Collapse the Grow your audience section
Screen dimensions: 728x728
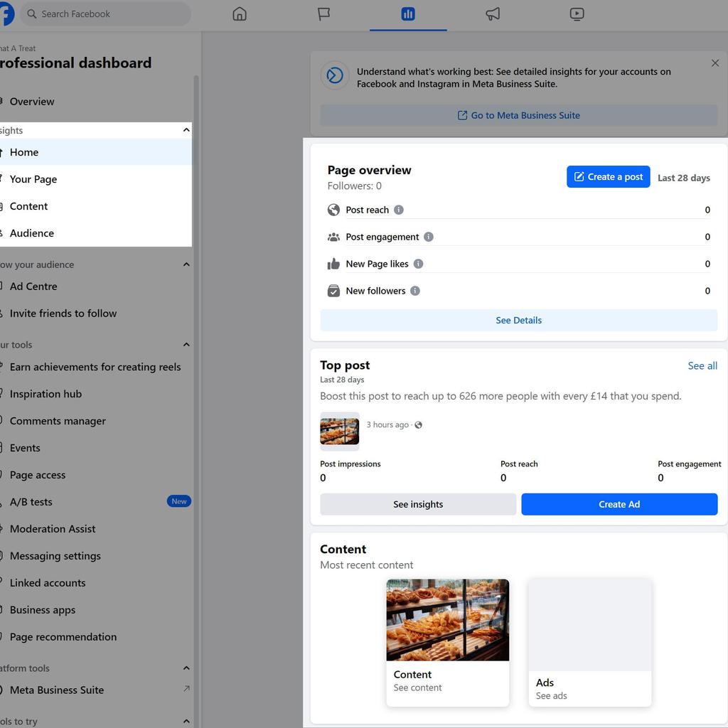tap(186, 264)
